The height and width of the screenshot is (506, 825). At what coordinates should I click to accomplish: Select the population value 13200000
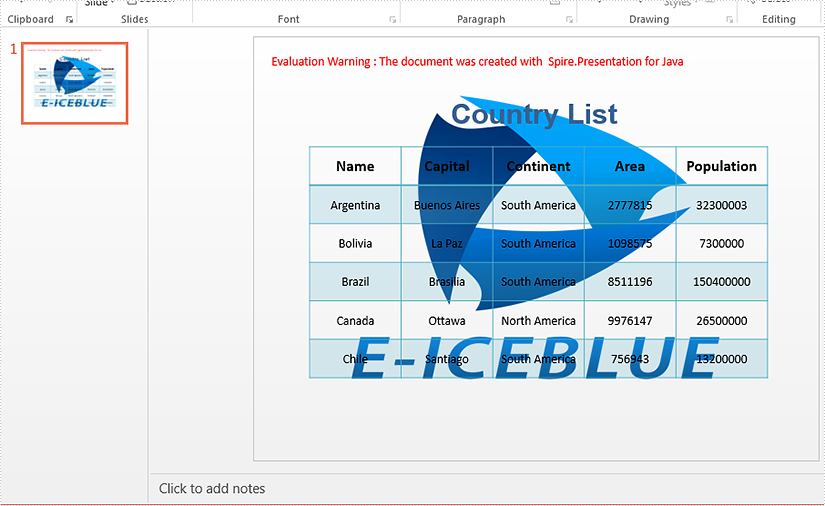pos(721,359)
